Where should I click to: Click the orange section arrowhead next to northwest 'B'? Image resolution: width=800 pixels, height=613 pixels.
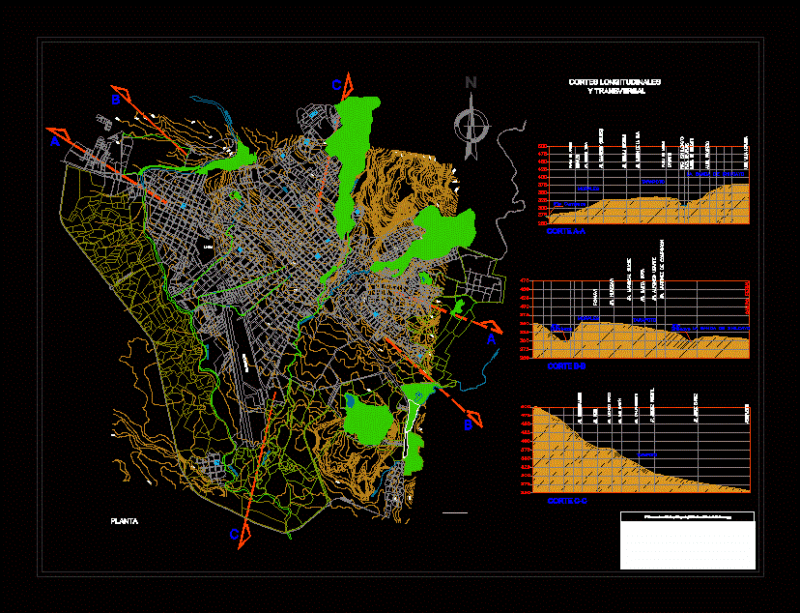(123, 92)
